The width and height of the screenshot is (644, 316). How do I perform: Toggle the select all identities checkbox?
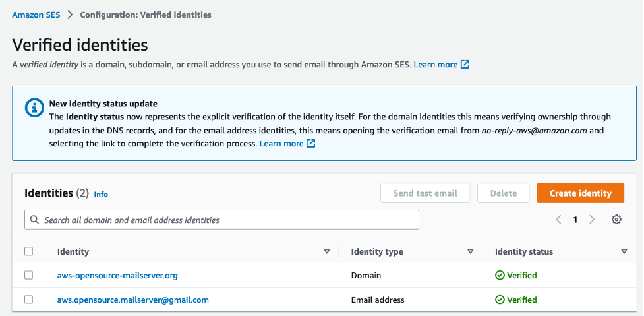(x=28, y=251)
